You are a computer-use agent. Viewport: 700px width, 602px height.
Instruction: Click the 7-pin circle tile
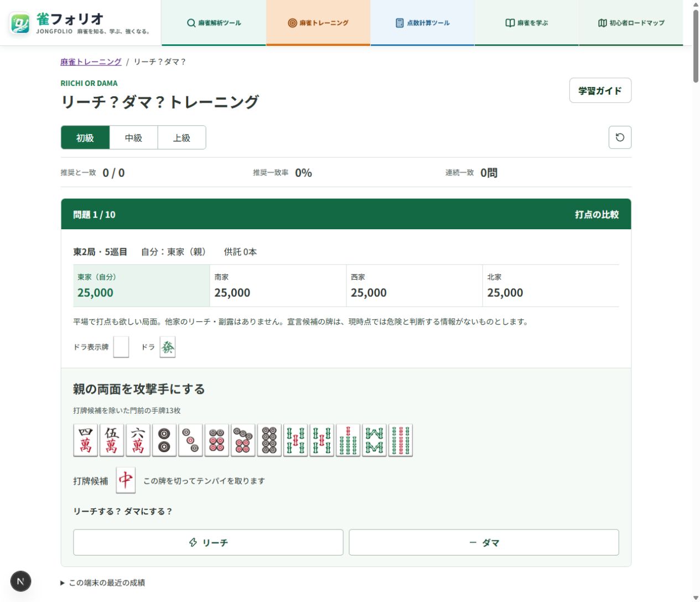(243, 440)
